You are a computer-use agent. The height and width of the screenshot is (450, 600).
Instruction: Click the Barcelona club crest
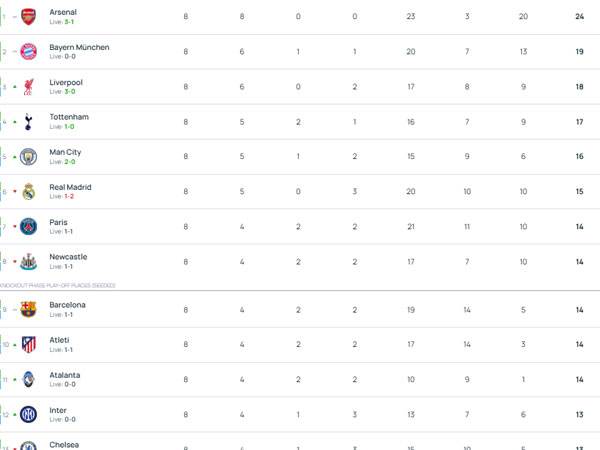pos(28,309)
